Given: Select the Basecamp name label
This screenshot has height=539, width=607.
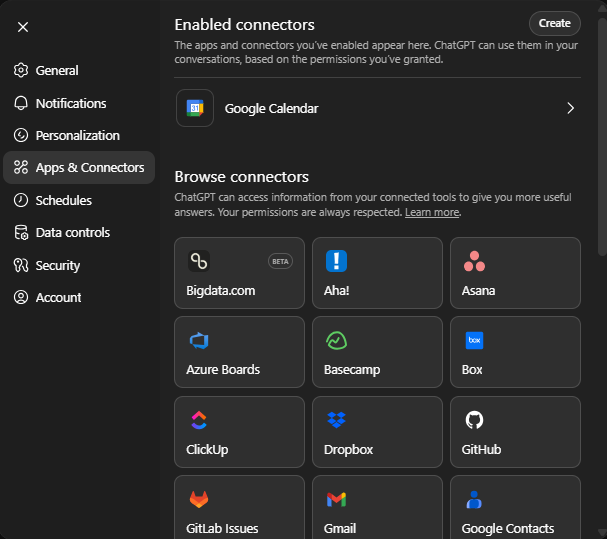Looking at the screenshot, I should [352, 370].
